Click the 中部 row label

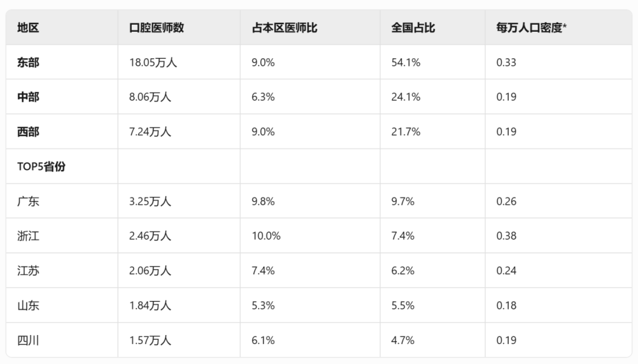(x=28, y=97)
